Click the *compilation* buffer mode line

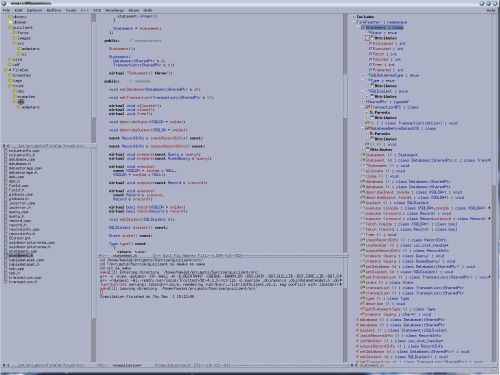223,365
